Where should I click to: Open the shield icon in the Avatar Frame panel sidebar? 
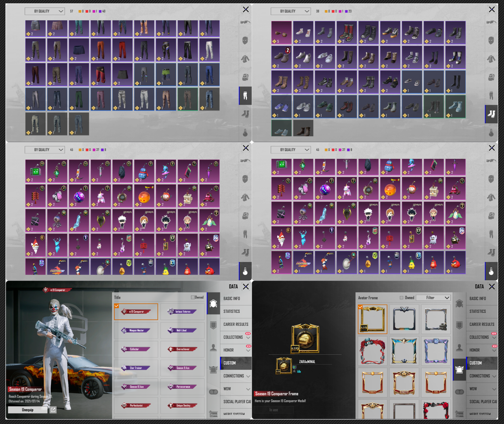tap(460, 325)
